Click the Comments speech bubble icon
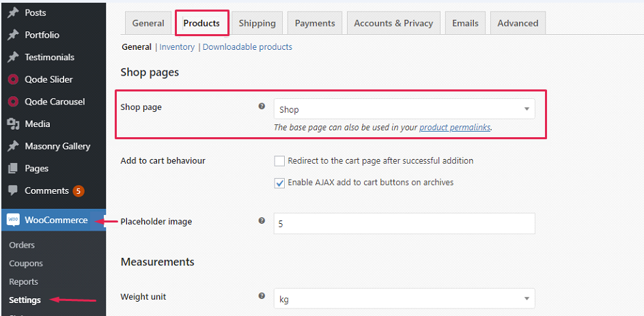 coord(13,190)
